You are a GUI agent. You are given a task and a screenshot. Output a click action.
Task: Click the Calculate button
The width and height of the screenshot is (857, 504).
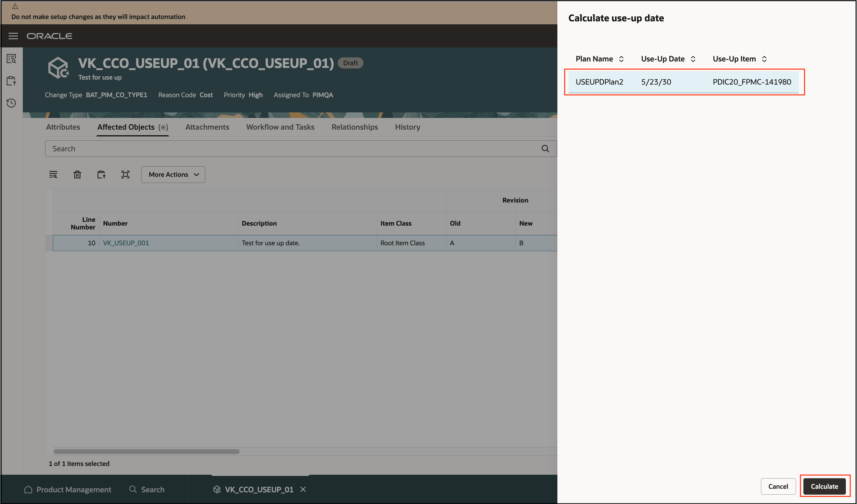[x=824, y=486]
